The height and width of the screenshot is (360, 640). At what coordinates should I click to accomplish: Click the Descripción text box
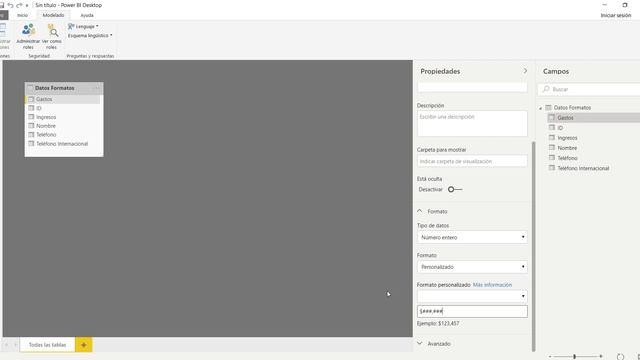click(472, 124)
